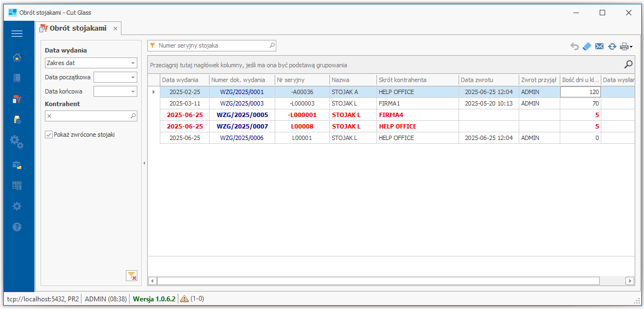Collapse the filter panel with the splitter arrow
The width and height of the screenshot is (644, 309).
144,164
